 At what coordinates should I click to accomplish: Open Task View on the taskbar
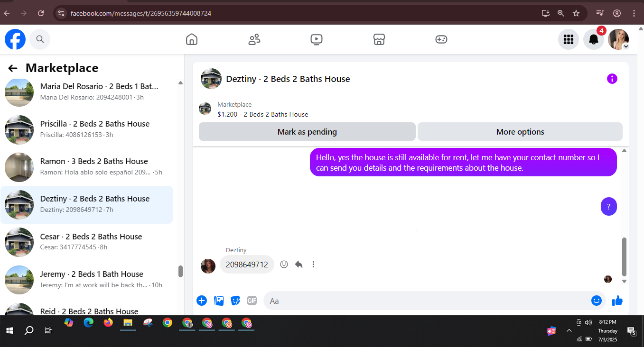click(48, 330)
